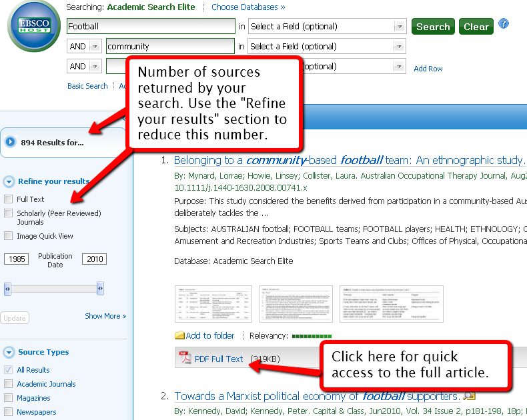Open the blue help question mark icon
Viewport: 527px width, 420px height.
pyautogui.click(x=504, y=23)
